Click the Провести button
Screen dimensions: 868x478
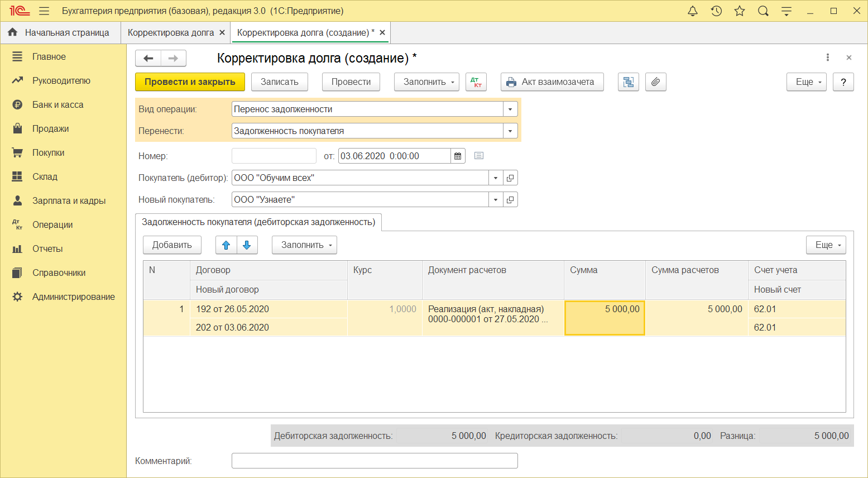[x=351, y=82]
